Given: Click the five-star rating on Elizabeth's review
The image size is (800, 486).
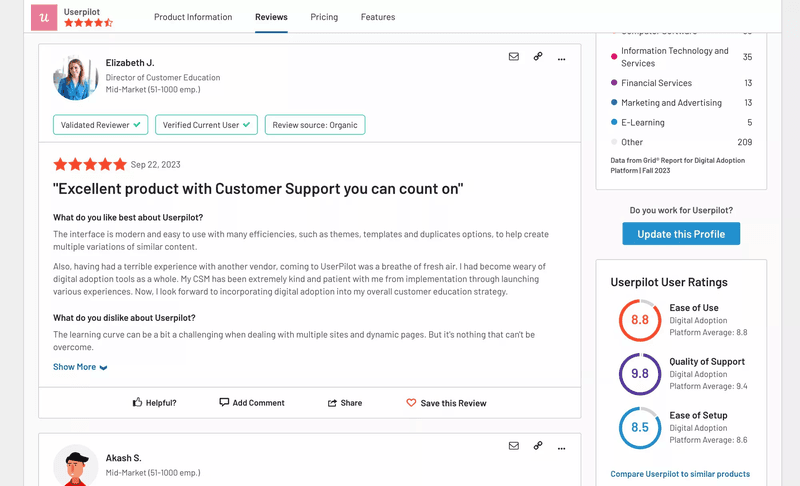Looking at the screenshot, I should pyautogui.click(x=90, y=164).
